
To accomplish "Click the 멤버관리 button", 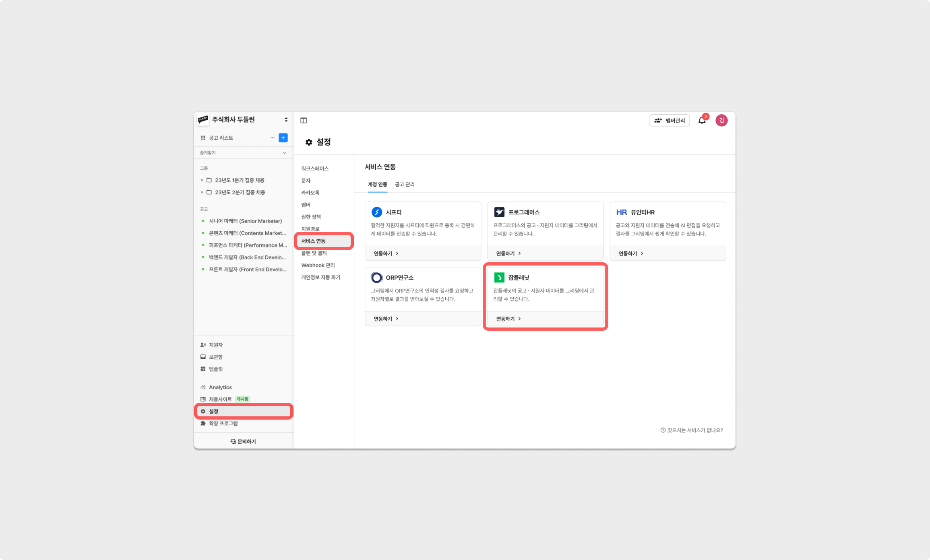I will click(x=669, y=120).
